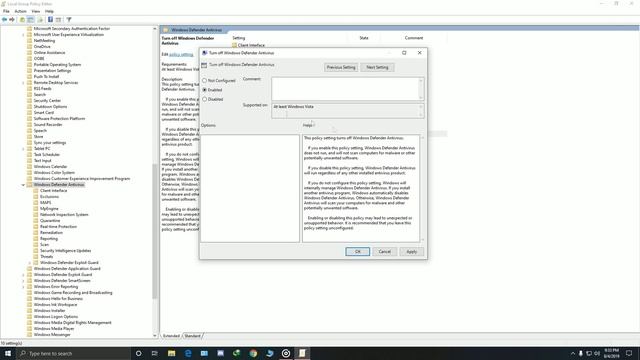Select the Real-time Protection folder
Viewport: 640px width, 360px height.
58,227
